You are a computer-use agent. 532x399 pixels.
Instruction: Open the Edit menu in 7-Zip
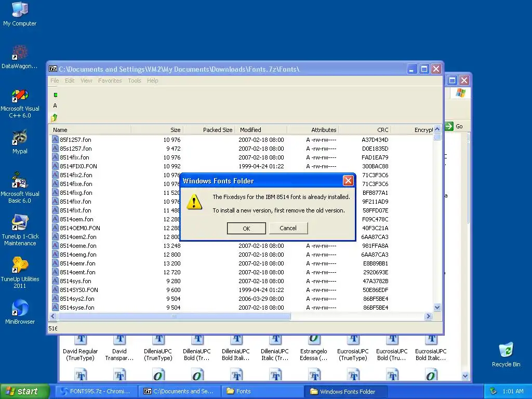point(70,81)
